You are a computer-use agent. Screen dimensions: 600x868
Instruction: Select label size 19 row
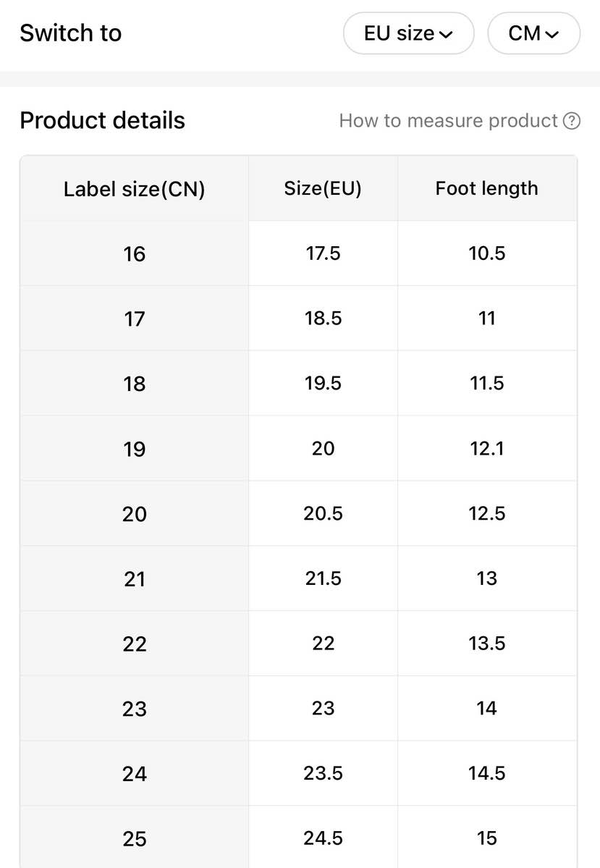point(135,450)
